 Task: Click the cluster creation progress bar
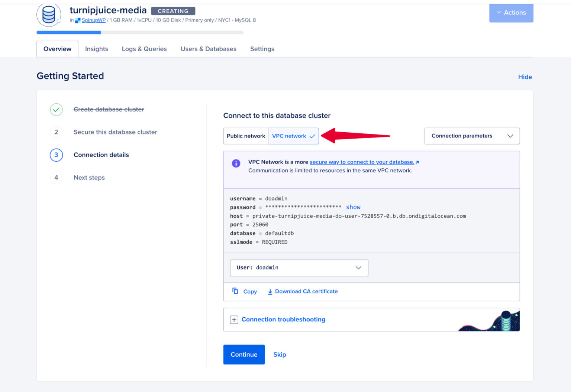click(x=139, y=32)
